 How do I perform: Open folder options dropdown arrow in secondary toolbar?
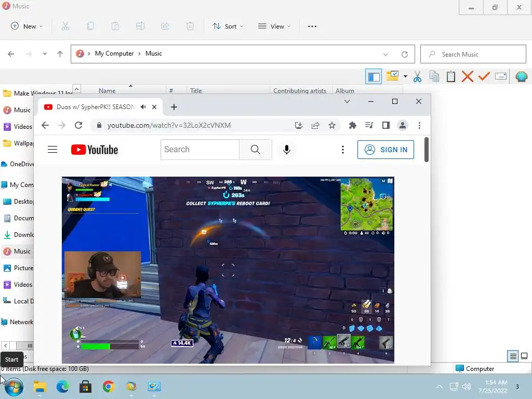click(405, 76)
